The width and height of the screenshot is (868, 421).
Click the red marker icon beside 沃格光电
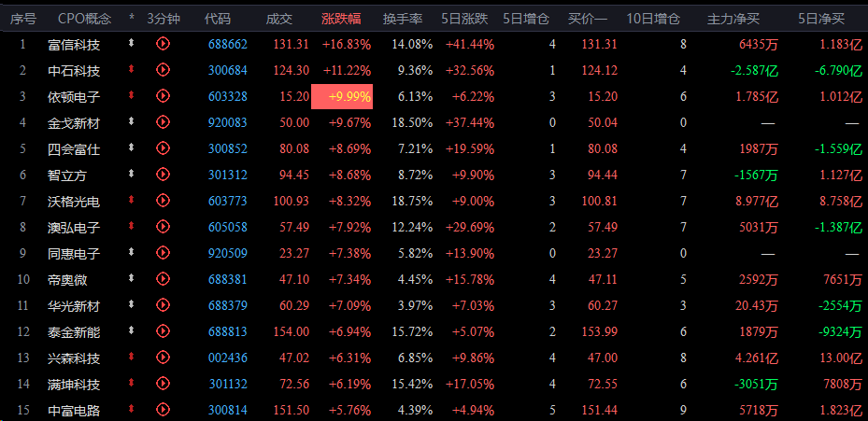pyautogui.click(x=131, y=199)
